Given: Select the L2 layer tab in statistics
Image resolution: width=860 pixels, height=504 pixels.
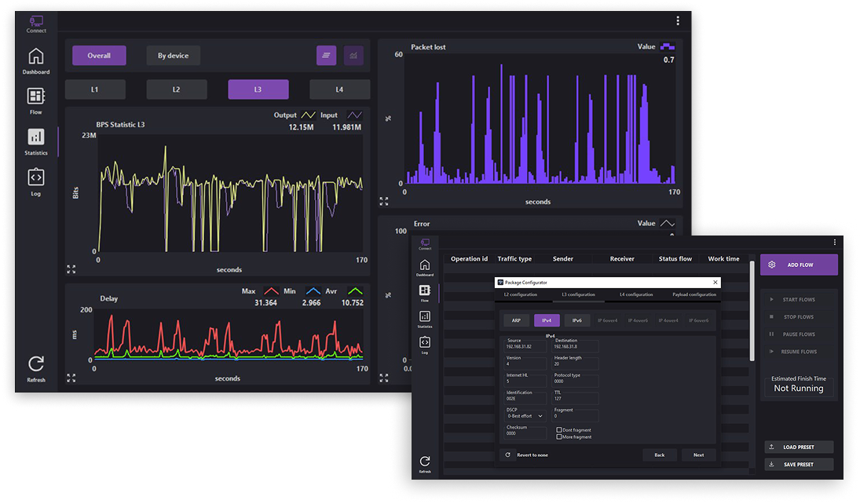Looking at the screenshot, I should 176,89.
